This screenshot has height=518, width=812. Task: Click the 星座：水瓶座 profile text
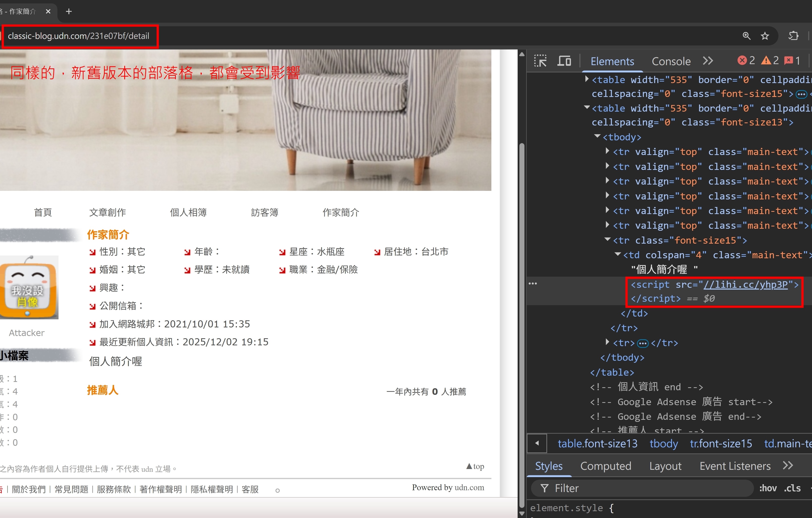click(317, 251)
